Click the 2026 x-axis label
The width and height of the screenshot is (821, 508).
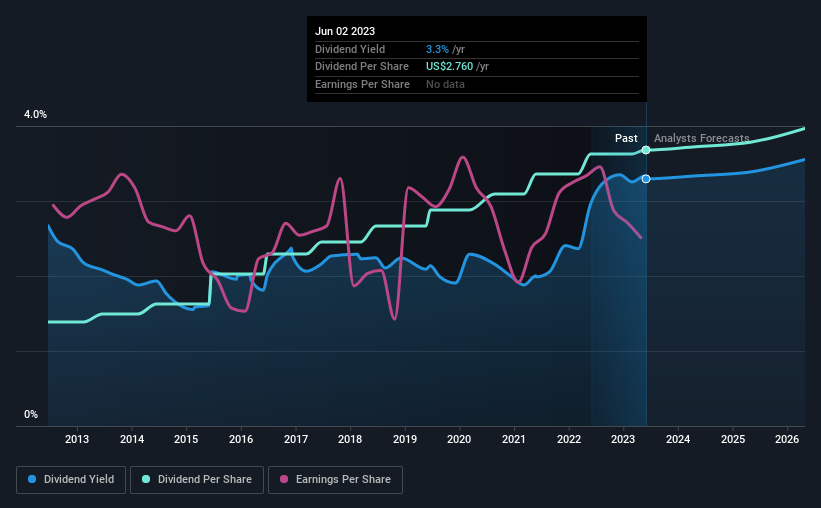point(786,439)
